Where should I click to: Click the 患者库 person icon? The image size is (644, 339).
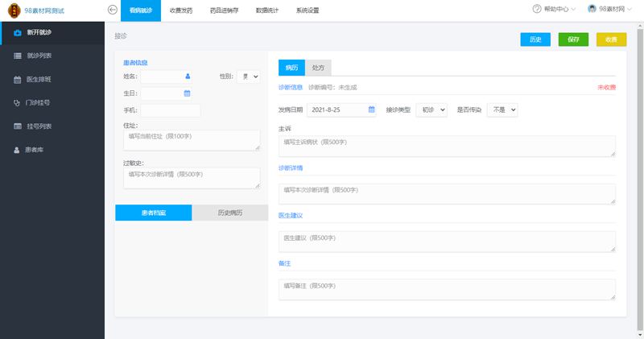tap(18, 150)
